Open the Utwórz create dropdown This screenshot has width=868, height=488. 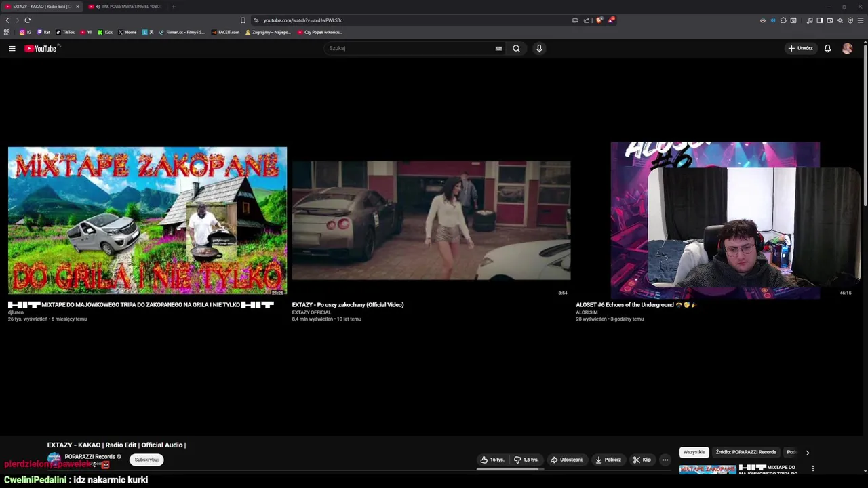point(800,48)
